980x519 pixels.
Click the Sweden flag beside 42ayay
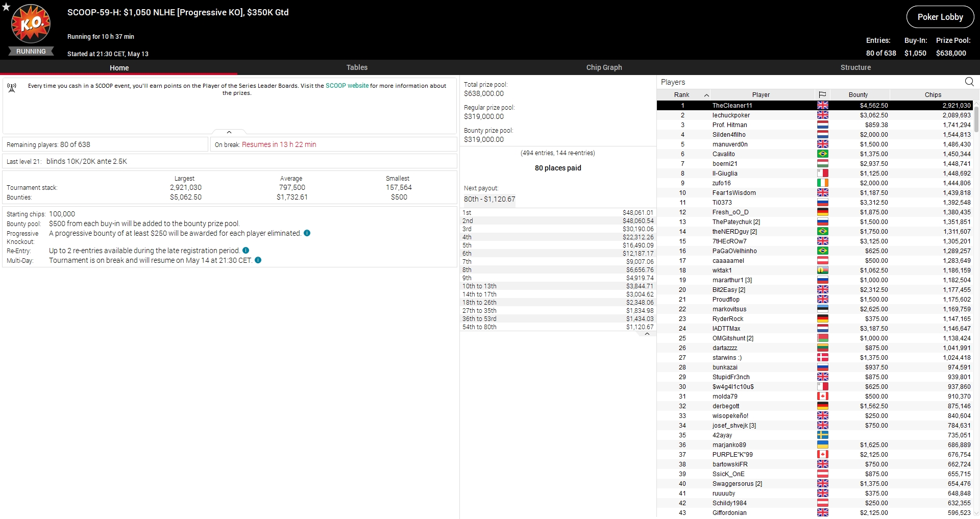tap(822, 435)
